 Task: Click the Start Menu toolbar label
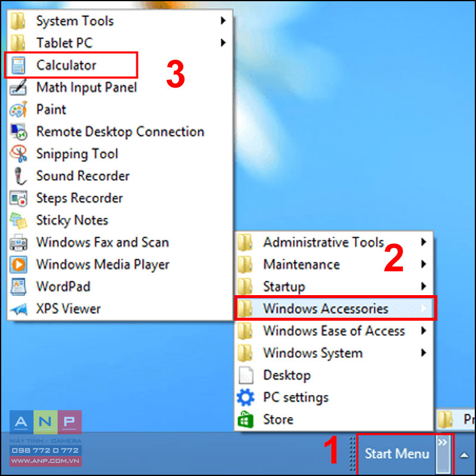397,453
